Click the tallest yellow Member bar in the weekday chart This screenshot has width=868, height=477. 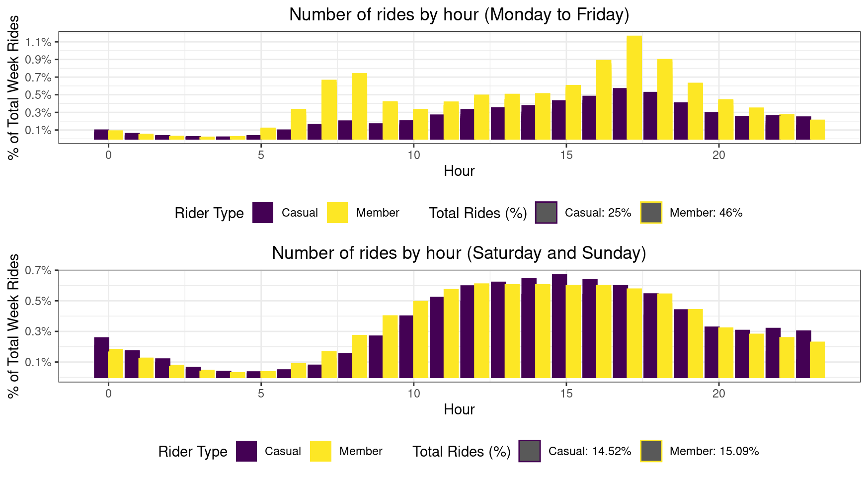[634, 87]
